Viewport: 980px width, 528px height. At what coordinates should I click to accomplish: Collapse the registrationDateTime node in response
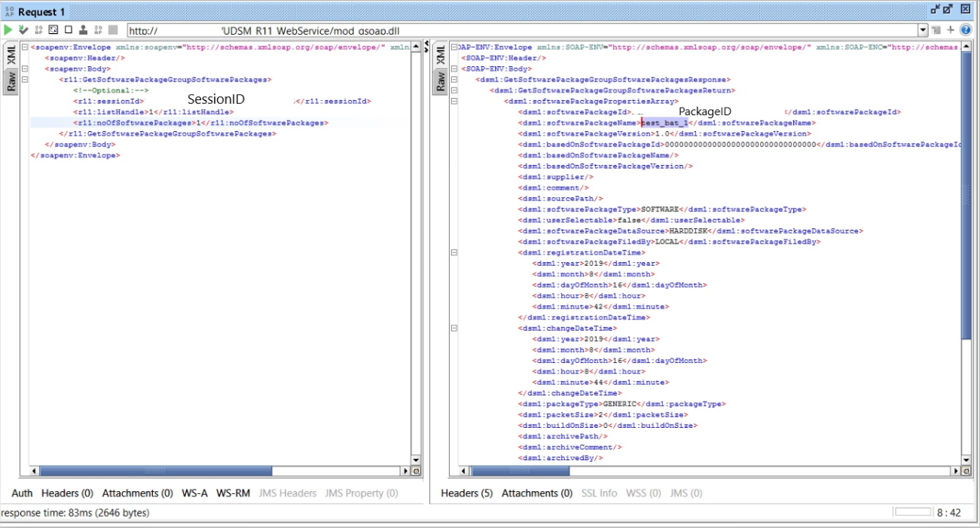tap(453, 253)
